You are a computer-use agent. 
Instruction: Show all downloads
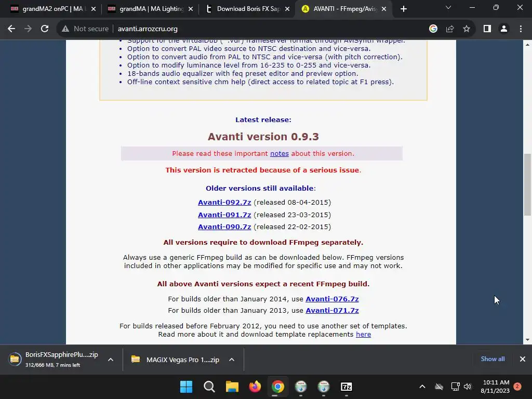click(493, 359)
